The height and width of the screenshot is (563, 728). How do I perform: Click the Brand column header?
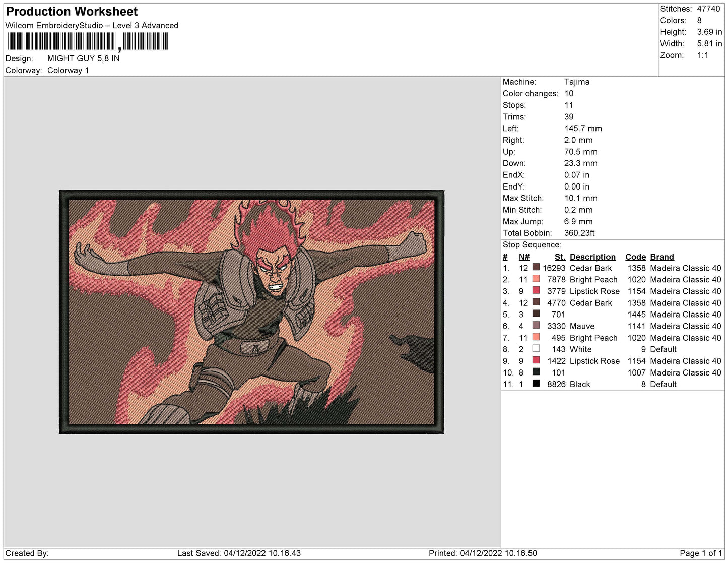661,257
